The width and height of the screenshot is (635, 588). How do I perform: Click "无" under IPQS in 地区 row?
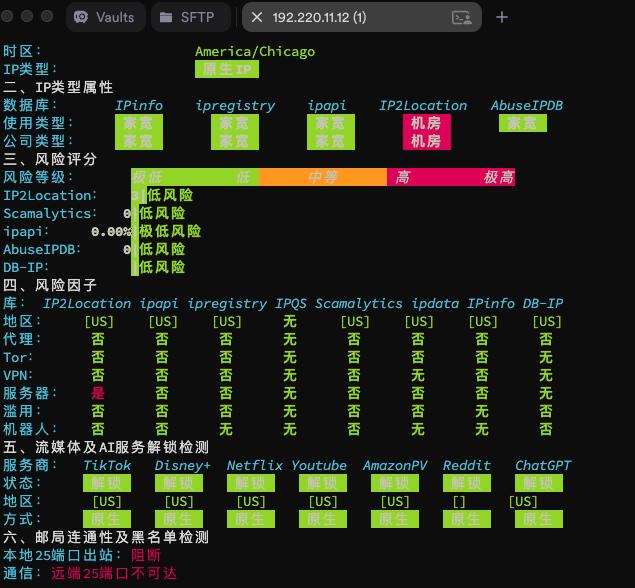pyautogui.click(x=290, y=322)
